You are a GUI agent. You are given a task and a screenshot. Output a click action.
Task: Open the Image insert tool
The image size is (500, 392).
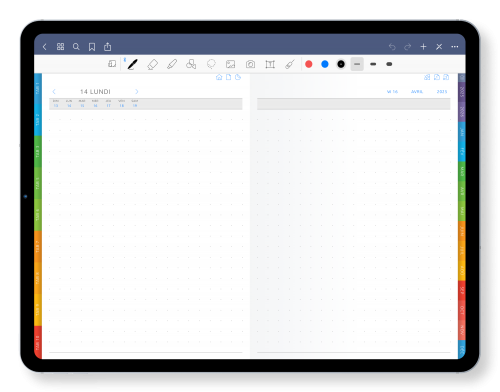[230, 64]
